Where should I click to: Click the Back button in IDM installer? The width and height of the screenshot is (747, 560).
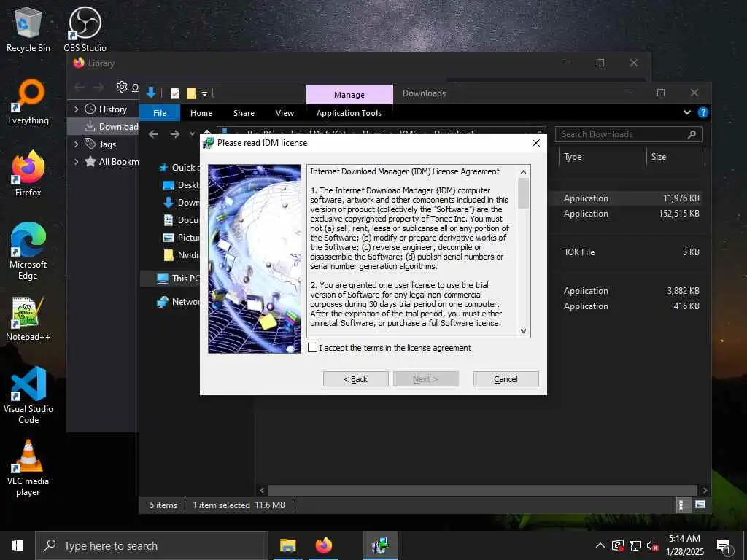(355, 379)
